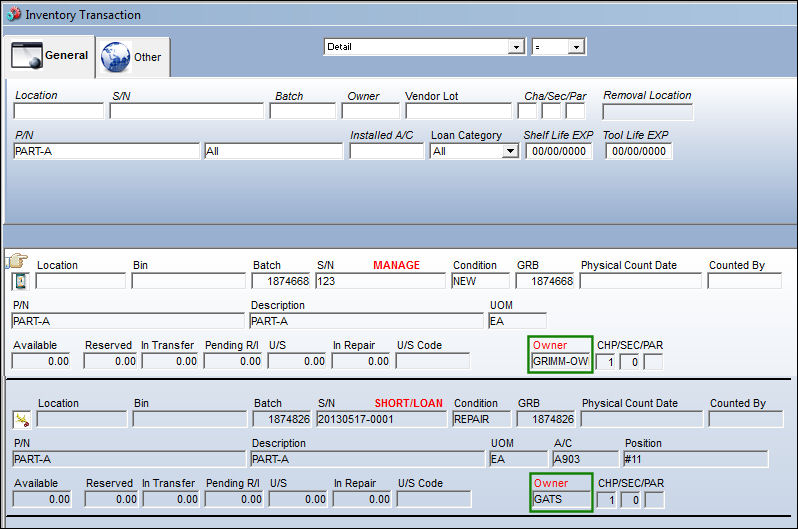The width and height of the screenshot is (798, 529).
Task: Focus the Location filter input field
Action: (x=59, y=111)
